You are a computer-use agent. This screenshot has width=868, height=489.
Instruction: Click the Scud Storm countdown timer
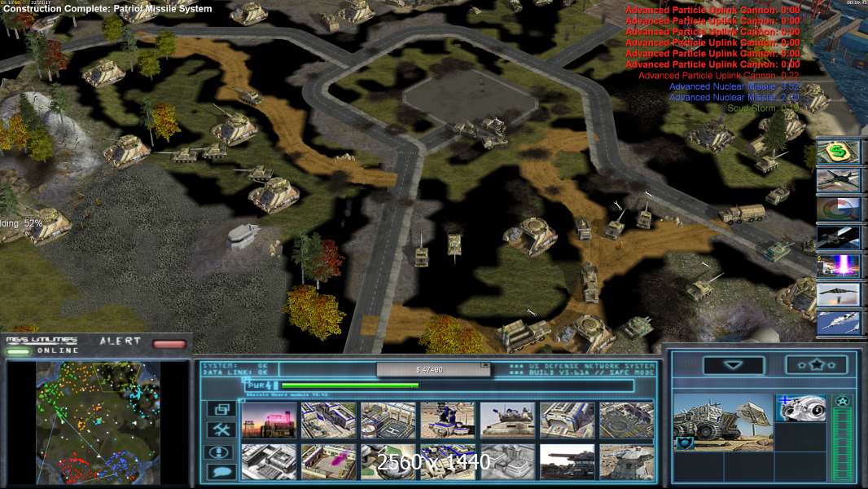(x=763, y=108)
